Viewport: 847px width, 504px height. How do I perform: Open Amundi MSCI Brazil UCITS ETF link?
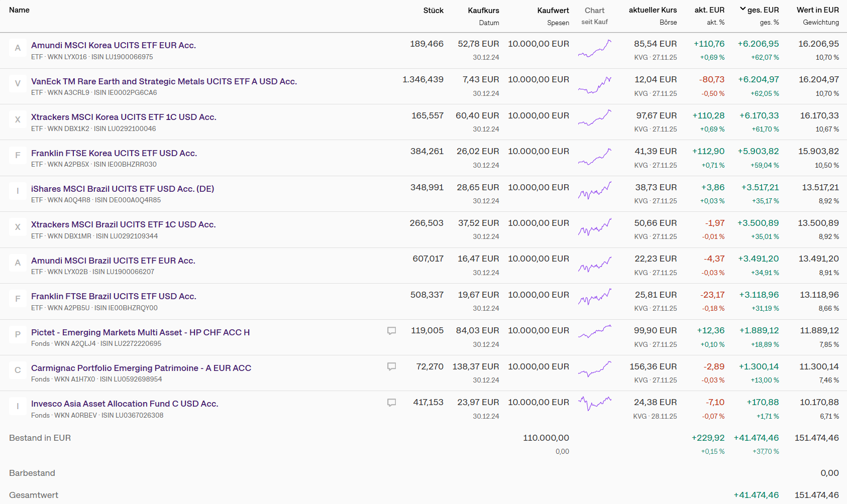point(113,261)
